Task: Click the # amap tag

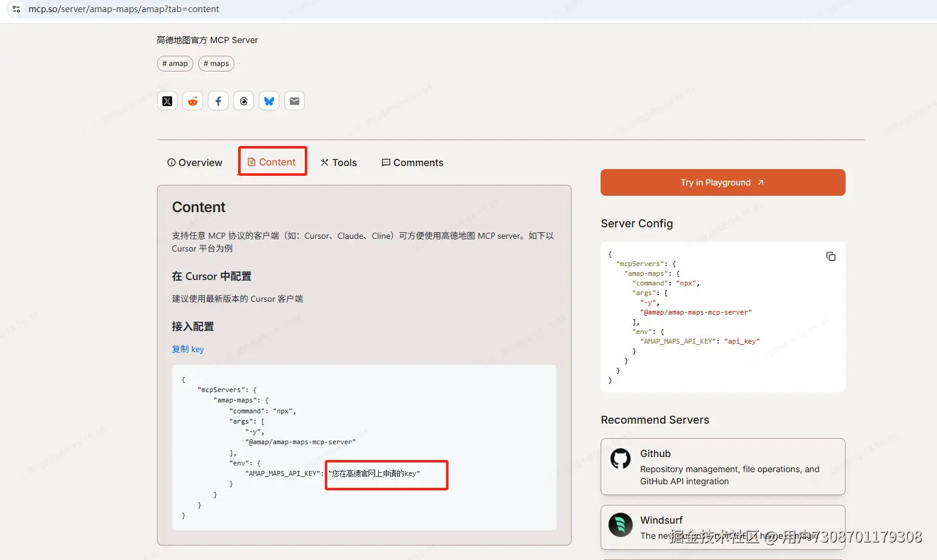Action: coord(175,64)
